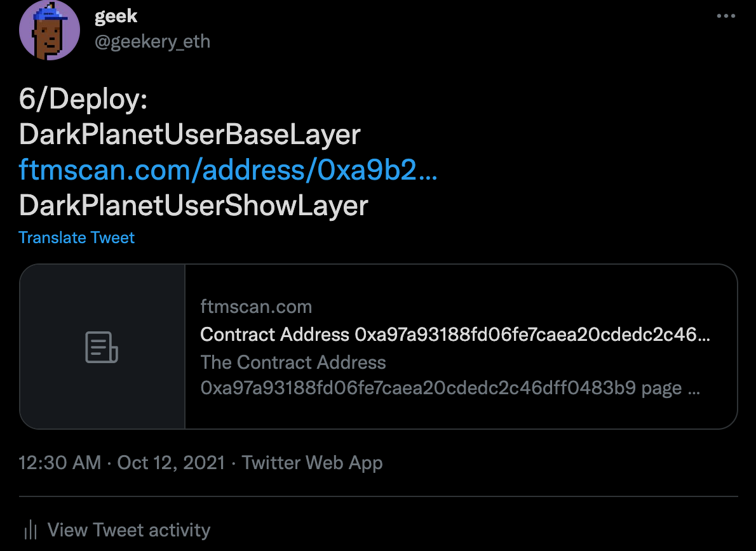Screen dimensions: 756x551
Task: Open the Twitter Web App source link
Action: click(312, 462)
